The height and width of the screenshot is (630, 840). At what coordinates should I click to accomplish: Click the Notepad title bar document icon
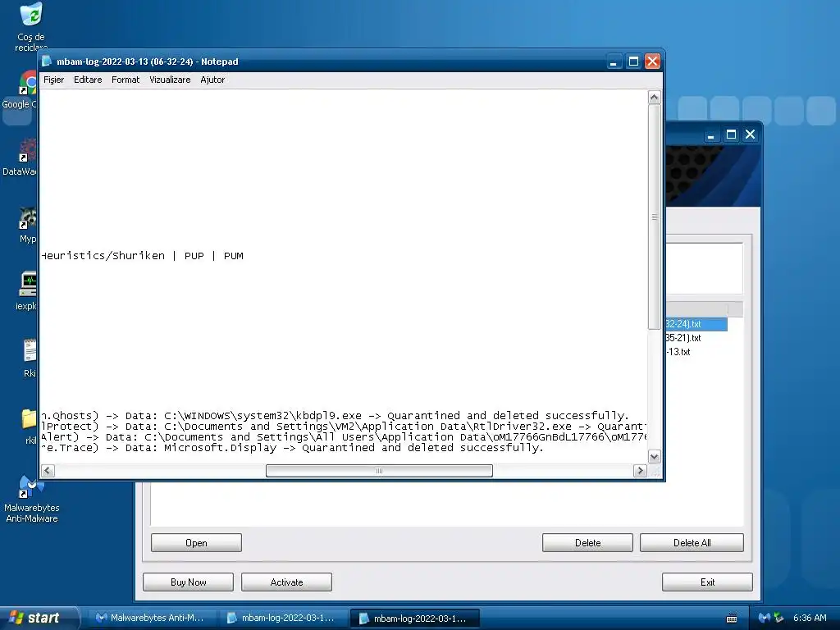click(x=47, y=61)
